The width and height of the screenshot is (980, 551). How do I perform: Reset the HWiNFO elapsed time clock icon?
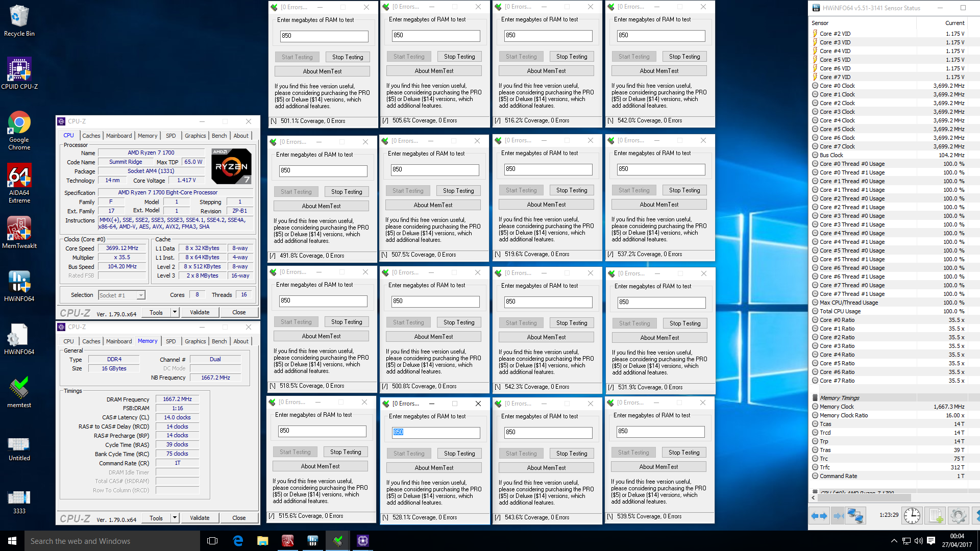click(x=912, y=516)
